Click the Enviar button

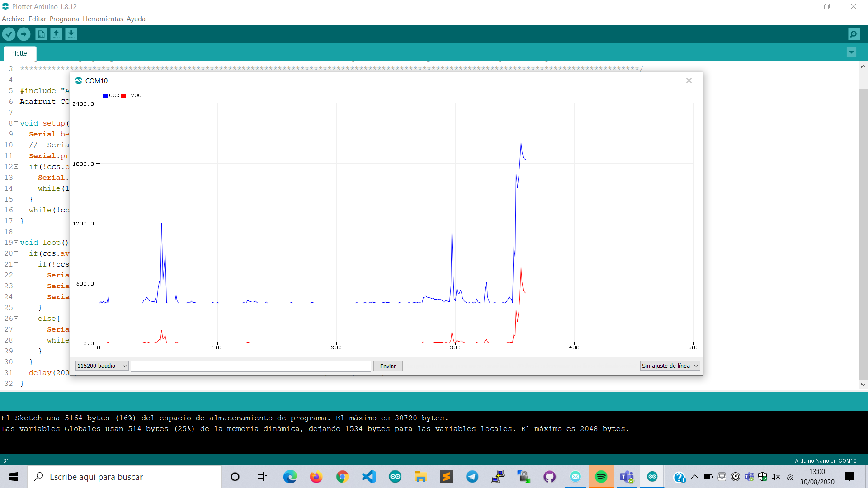[x=388, y=366]
